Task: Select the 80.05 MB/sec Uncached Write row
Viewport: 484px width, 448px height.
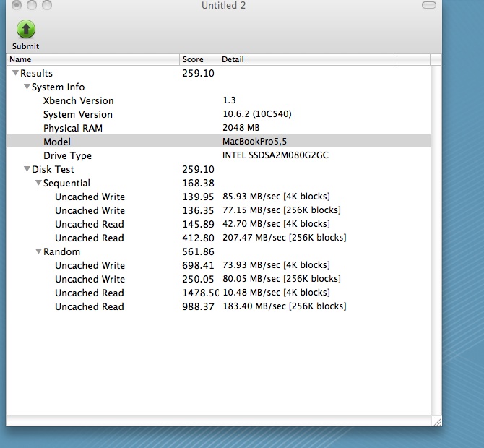Action: coord(218,279)
